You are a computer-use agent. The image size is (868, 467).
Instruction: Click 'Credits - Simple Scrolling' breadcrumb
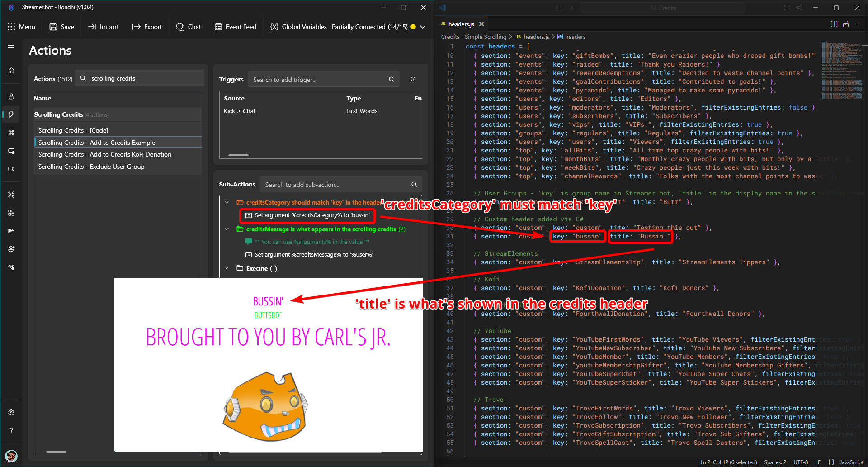pos(474,37)
